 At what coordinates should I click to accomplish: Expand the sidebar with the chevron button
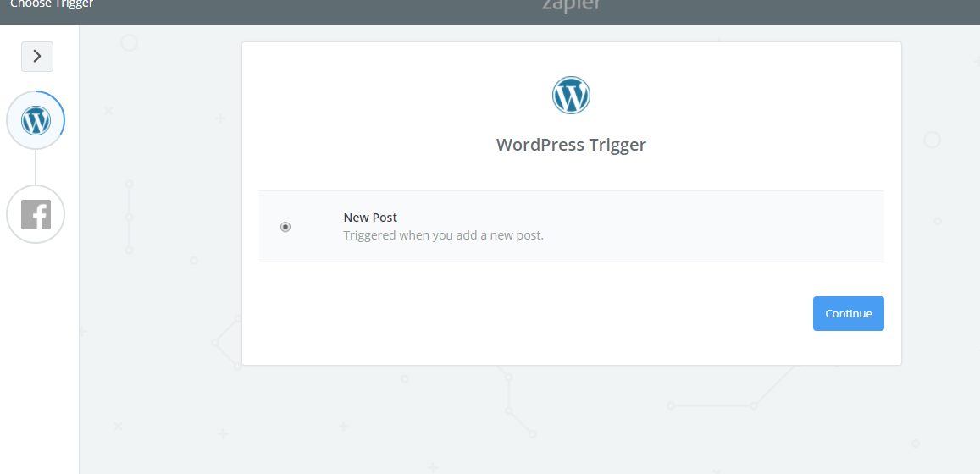point(37,57)
